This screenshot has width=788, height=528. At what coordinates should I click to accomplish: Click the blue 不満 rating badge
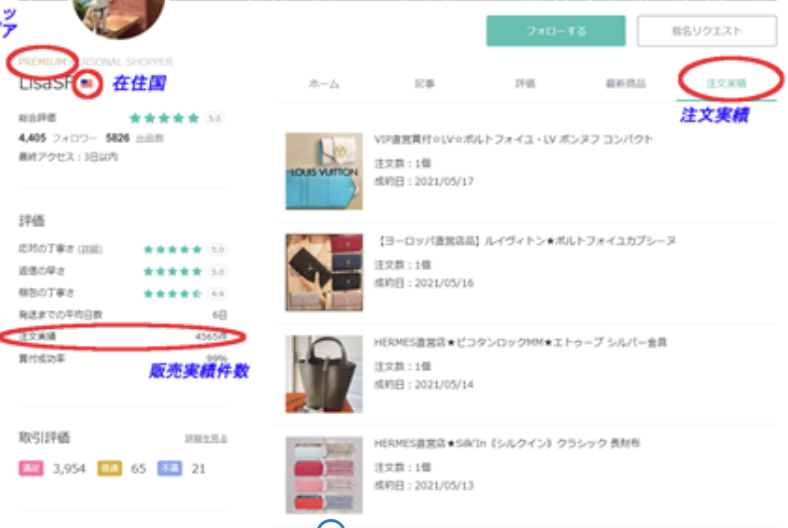point(169,468)
